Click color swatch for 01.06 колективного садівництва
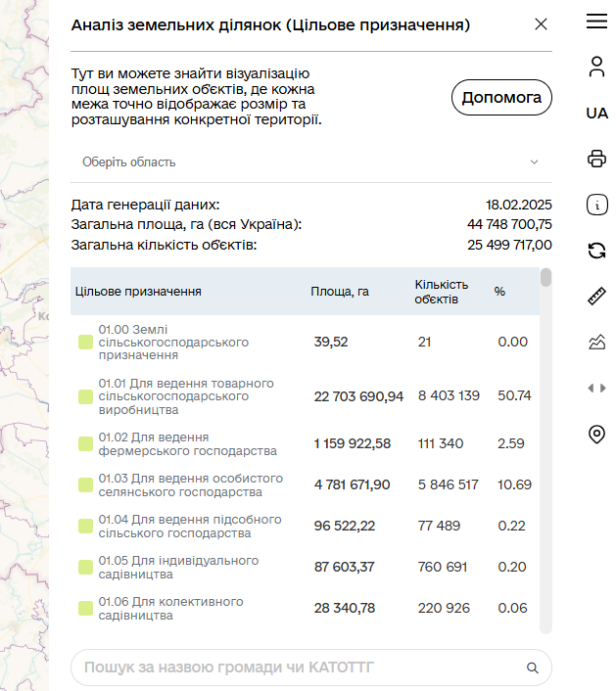616x691 pixels. coord(85,608)
